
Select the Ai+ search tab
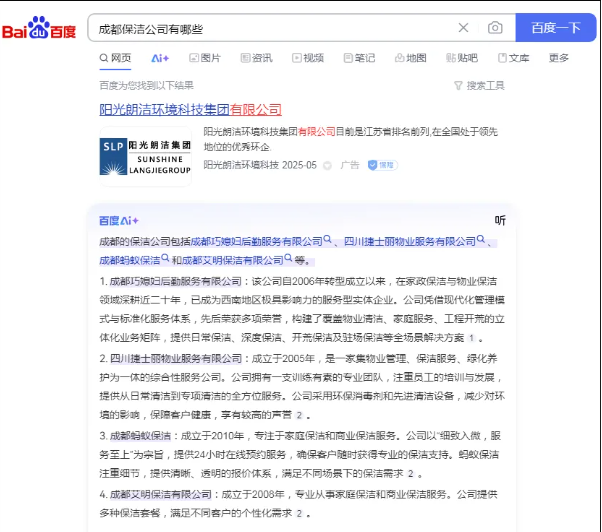[160, 58]
